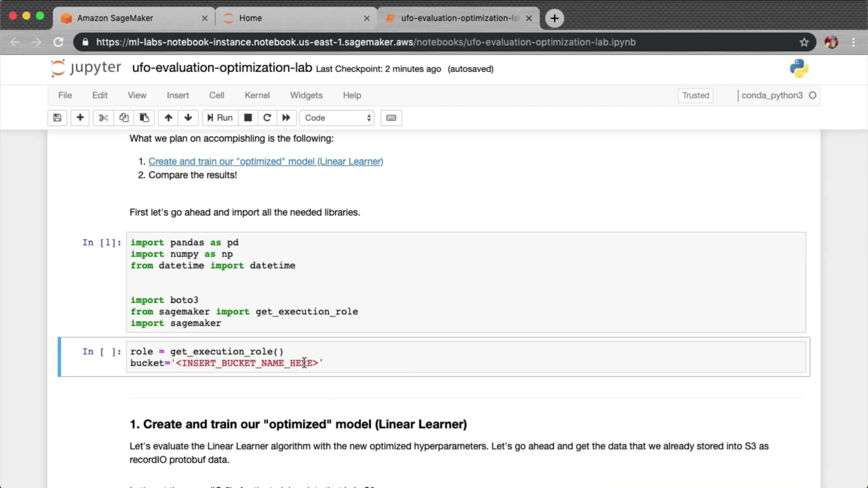This screenshot has height=488, width=868.
Task: Switch to the Amazon SageMaker browser tab
Action: click(x=115, y=18)
